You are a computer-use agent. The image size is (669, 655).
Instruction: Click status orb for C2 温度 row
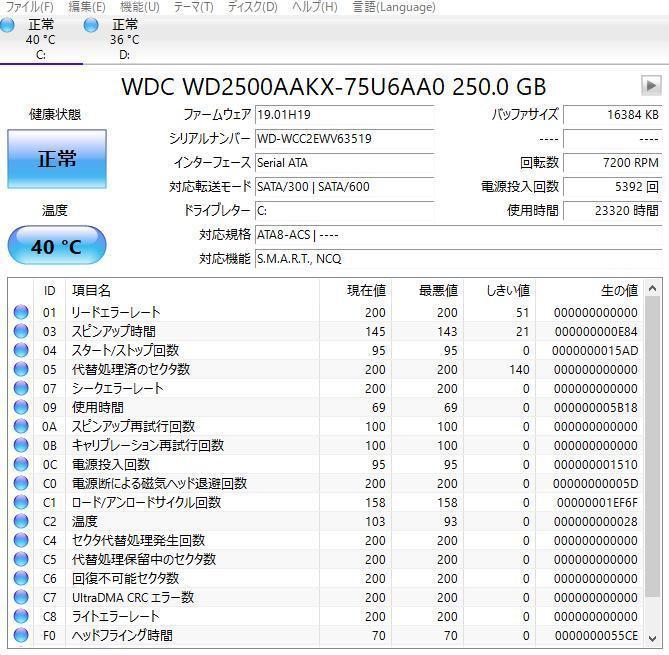click(x=21, y=521)
